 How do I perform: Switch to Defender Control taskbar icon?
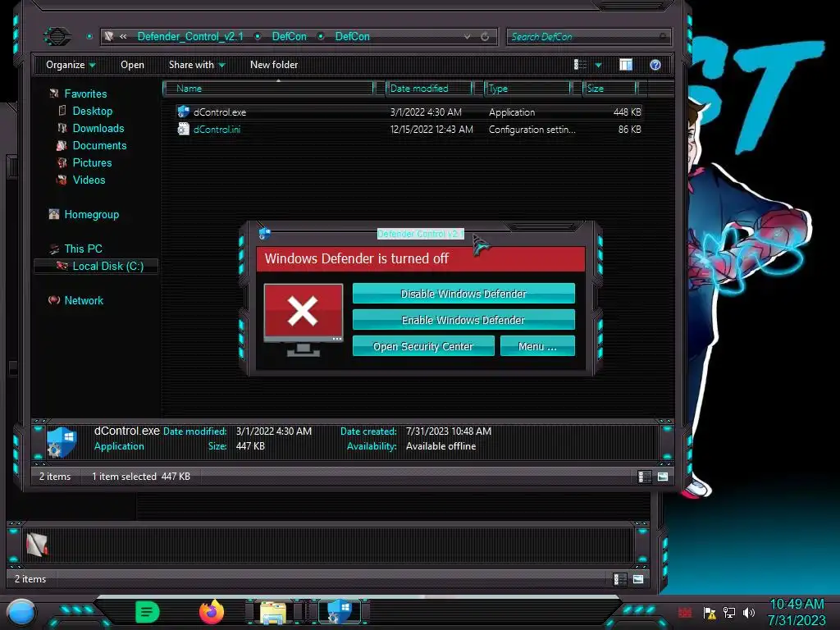(x=340, y=612)
